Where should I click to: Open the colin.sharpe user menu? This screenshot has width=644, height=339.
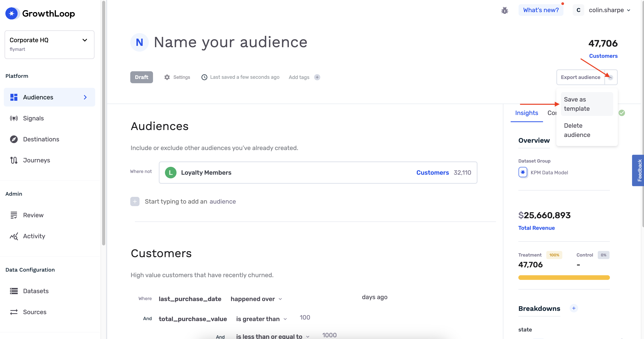point(610,10)
